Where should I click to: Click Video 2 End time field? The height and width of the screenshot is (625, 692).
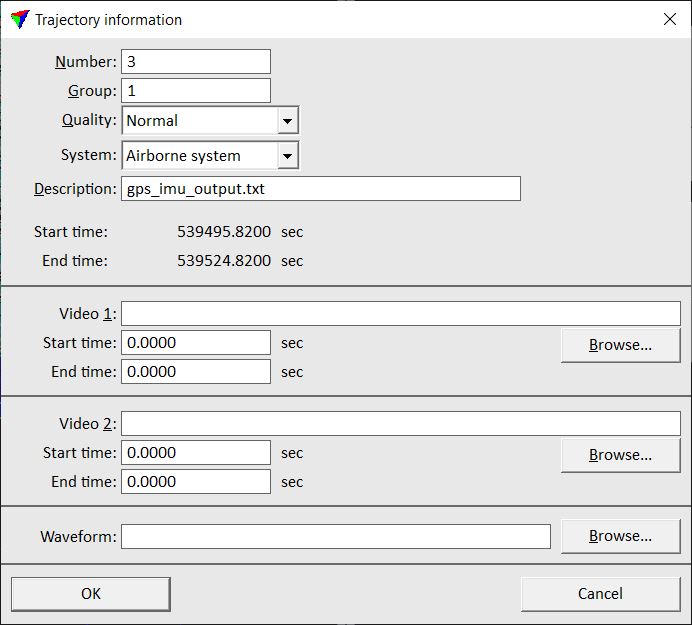tap(196, 482)
